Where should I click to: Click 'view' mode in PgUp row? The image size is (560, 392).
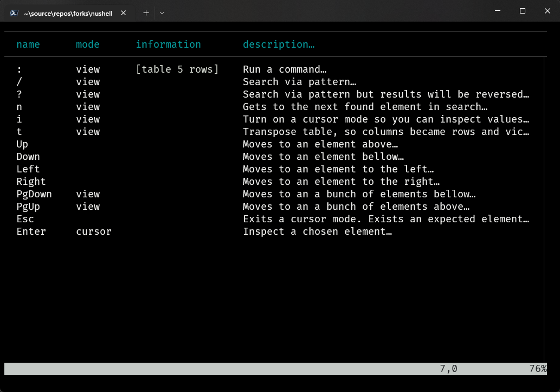88,207
